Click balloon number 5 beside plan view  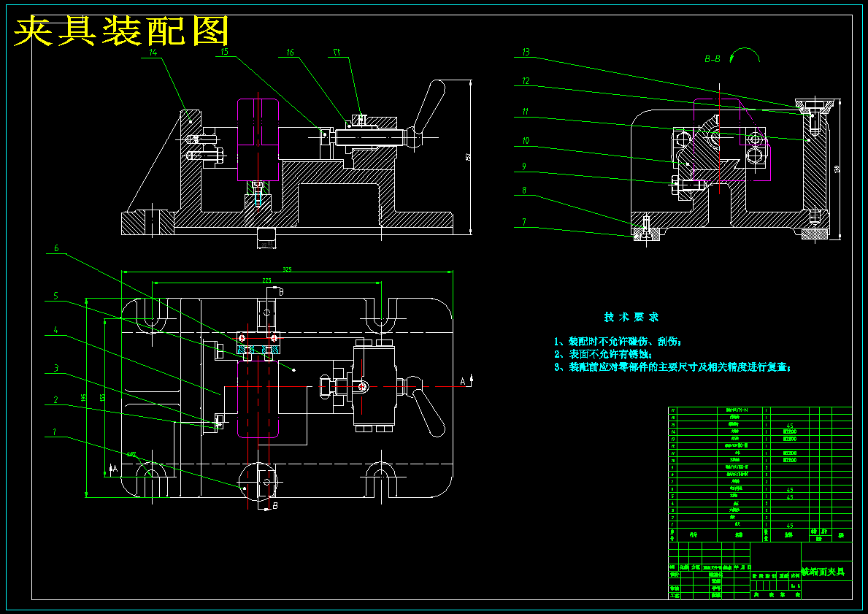56,296
